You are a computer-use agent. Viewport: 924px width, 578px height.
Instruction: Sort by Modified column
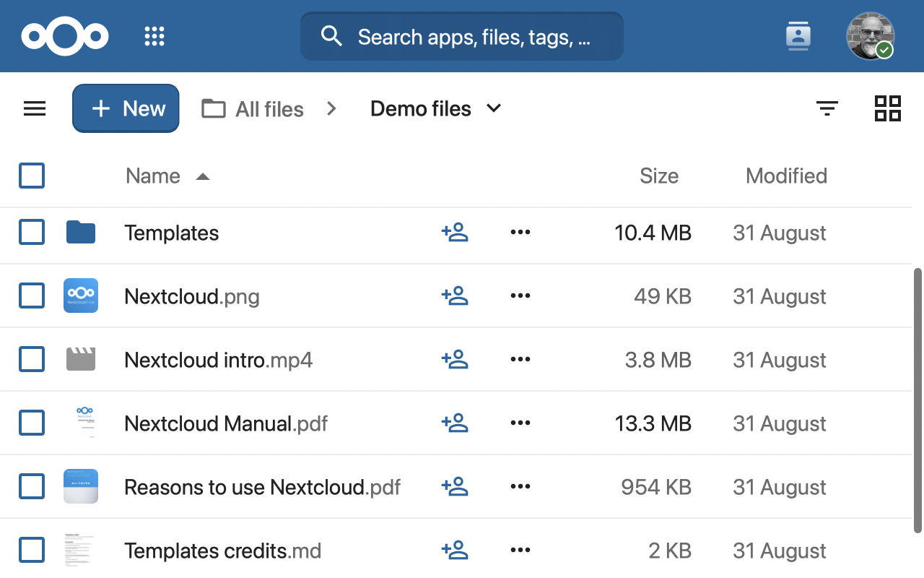[x=786, y=176]
